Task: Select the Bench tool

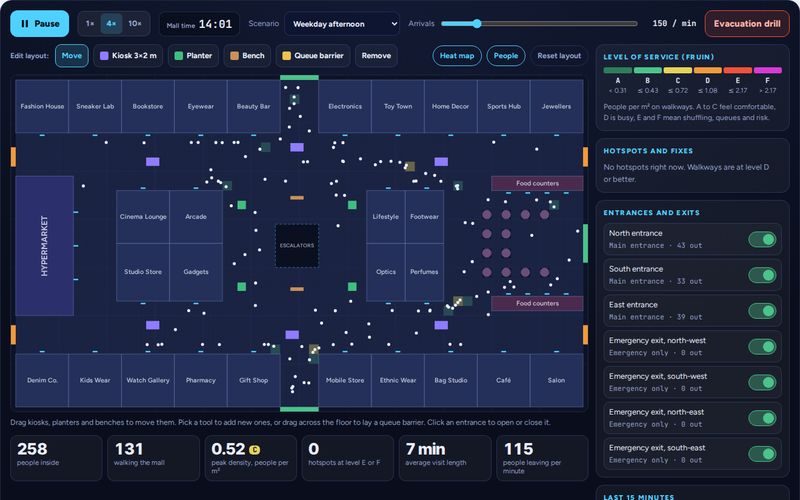Action: tap(247, 56)
